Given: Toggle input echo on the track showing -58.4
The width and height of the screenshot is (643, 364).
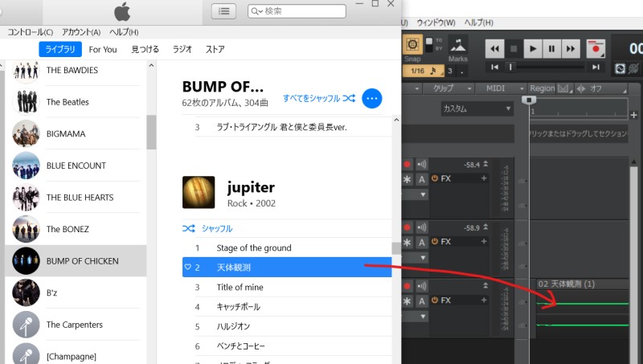Looking at the screenshot, I should pos(421,165).
